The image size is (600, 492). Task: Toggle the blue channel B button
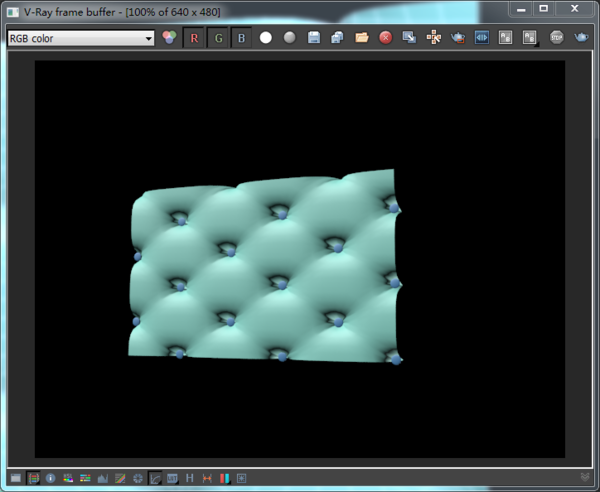coord(241,38)
